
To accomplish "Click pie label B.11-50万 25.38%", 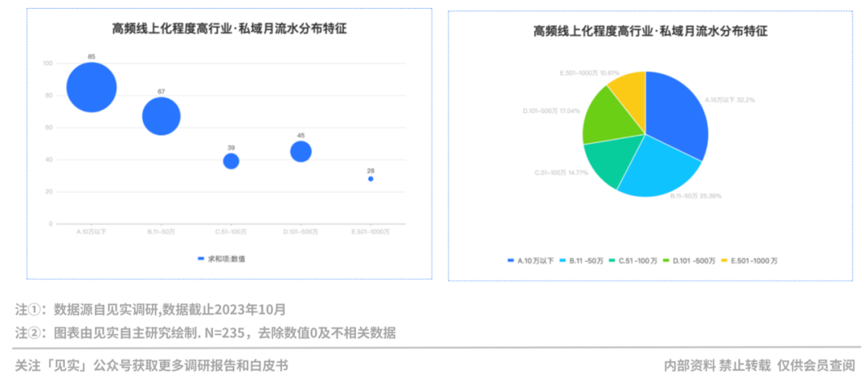I will pos(696,196).
